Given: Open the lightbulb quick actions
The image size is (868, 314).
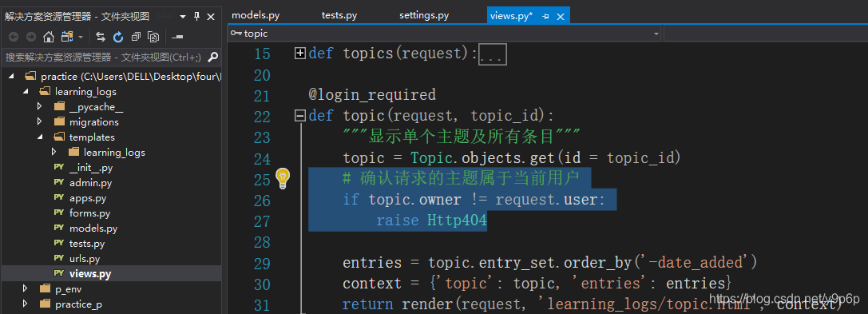Looking at the screenshot, I should point(283,177).
